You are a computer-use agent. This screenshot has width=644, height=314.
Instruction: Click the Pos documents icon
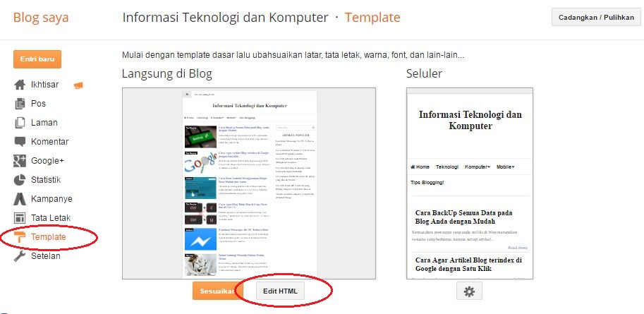(20, 104)
